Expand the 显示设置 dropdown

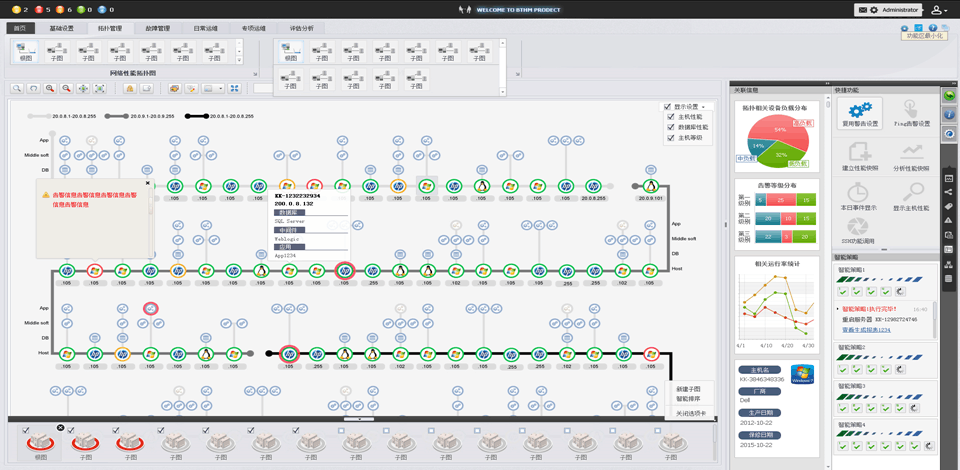(x=703, y=107)
